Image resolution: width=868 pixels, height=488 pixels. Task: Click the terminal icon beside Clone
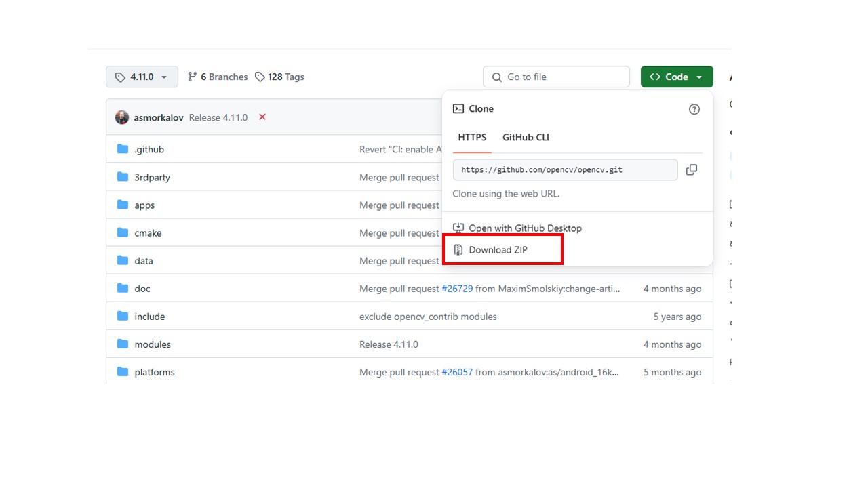click(458, 108)
